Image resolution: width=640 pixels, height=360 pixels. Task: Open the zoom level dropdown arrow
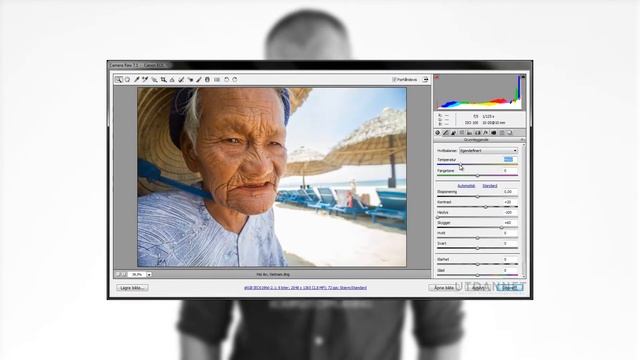(x=149, y=275)
